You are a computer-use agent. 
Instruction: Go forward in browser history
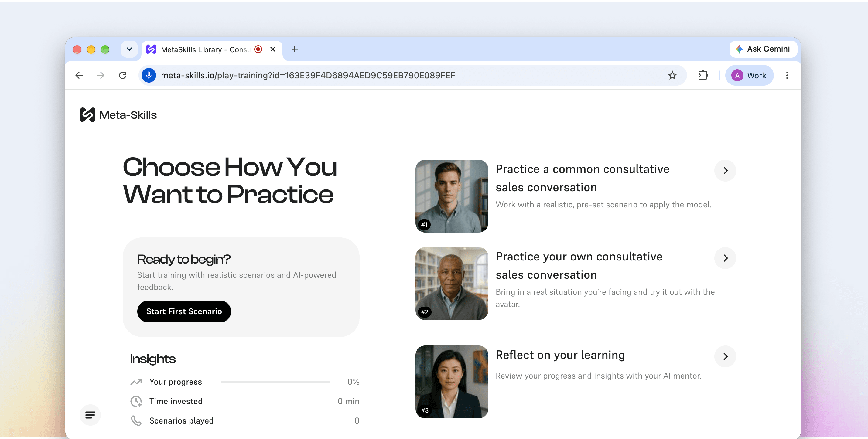point(101,75)
